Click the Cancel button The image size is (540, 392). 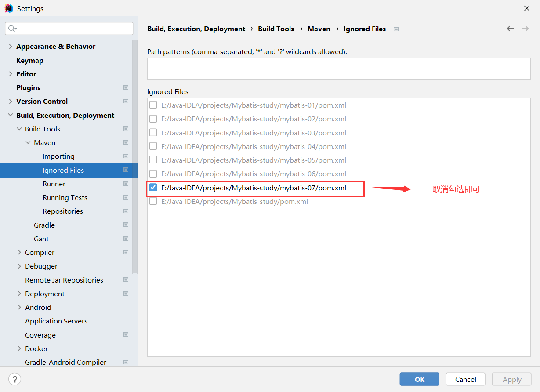(466, 379)
